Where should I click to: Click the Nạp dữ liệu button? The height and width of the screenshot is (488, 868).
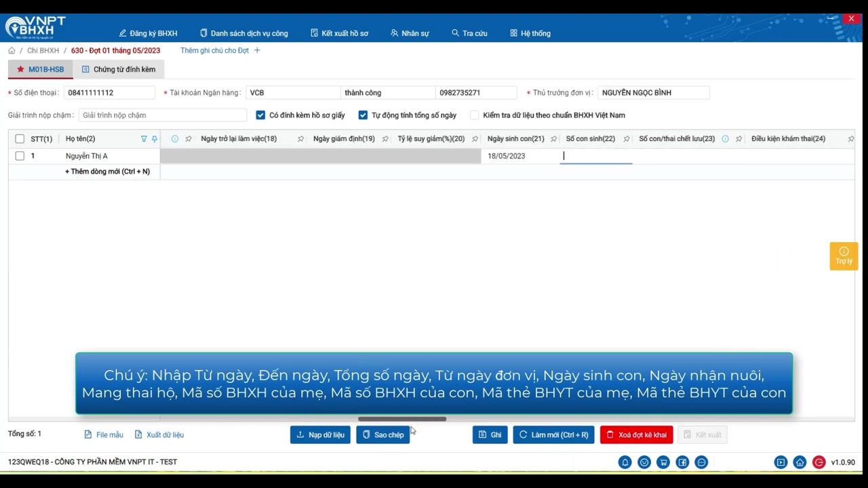320,434
